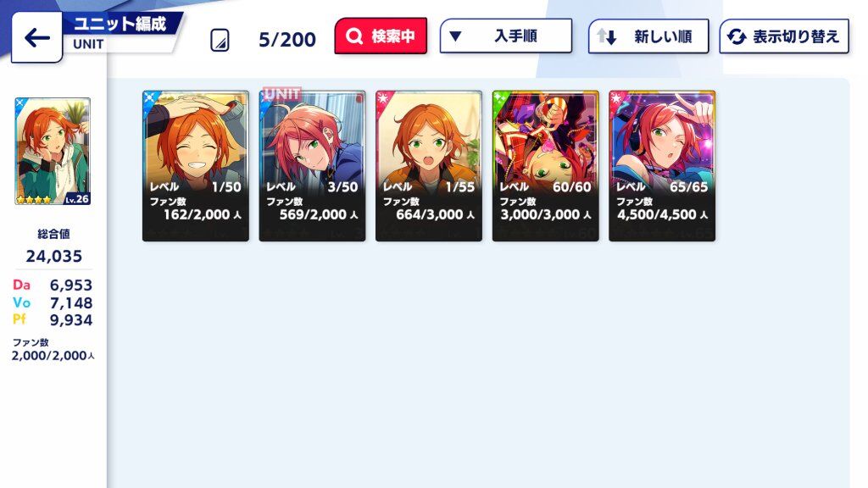Tap the green attribute icon on level 60/60 card
This screenshot has width=868, height=488.
click(501, 100)
